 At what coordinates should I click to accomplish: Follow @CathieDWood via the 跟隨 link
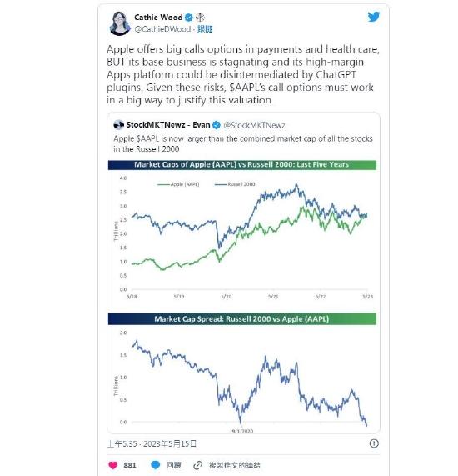point(205,29)
